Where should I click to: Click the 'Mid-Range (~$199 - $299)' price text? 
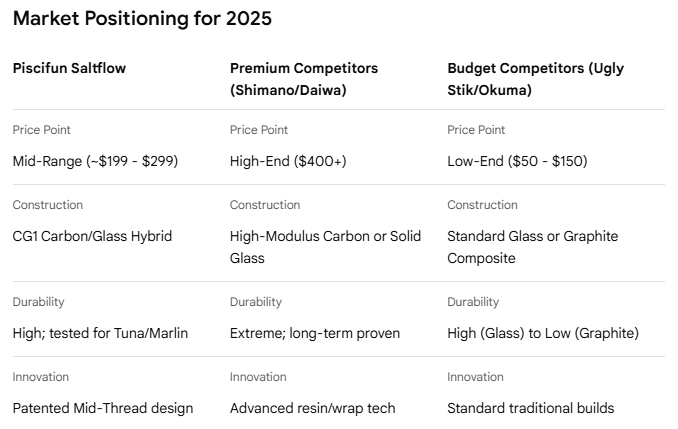point(95,161)
